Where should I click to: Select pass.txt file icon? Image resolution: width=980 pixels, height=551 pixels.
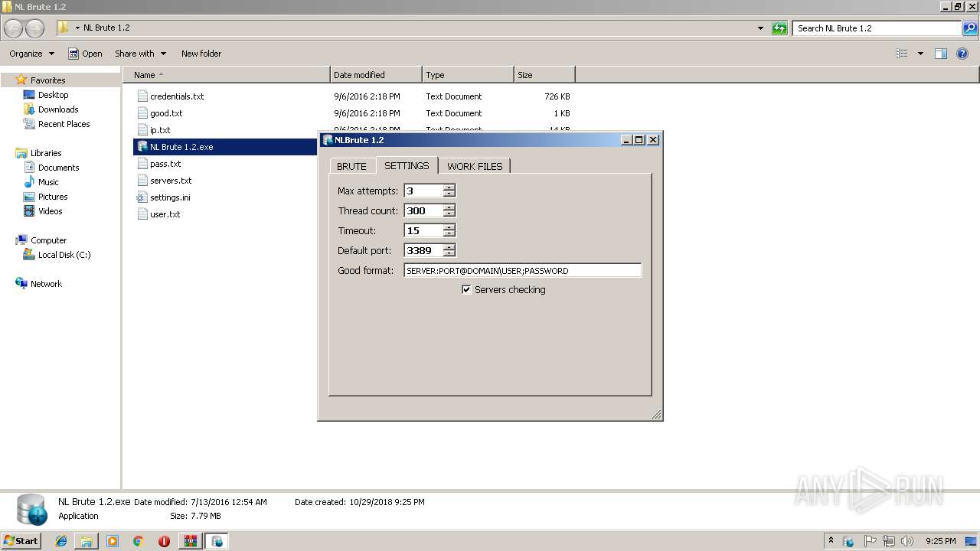pos(142,164)
